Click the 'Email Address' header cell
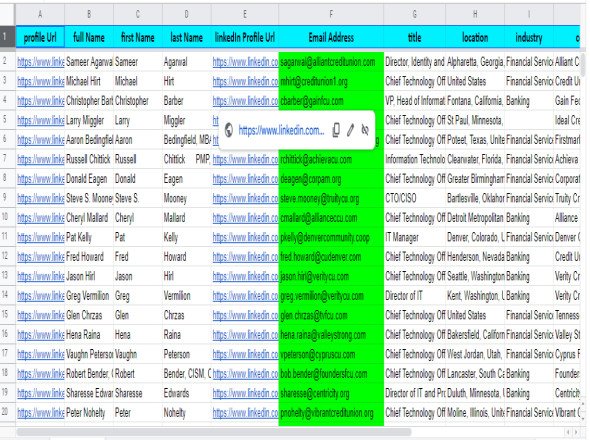This screenshot has width=590, height=440. tap(331, 37)
